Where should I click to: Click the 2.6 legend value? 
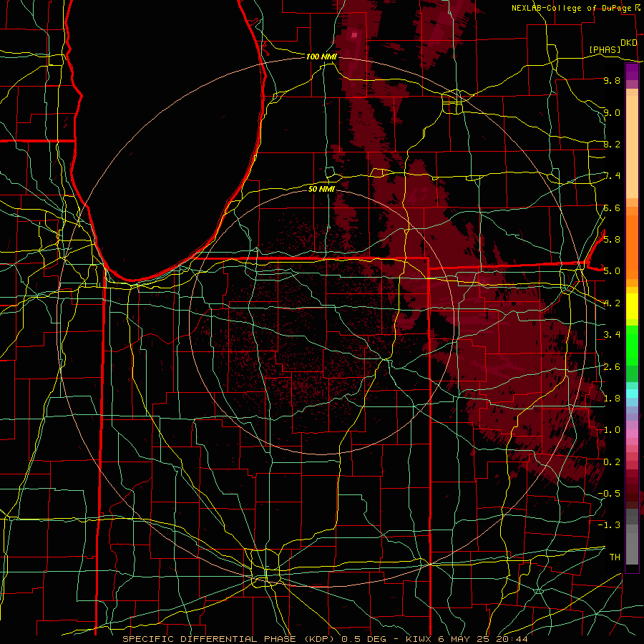pyautogui.click(x=612, y=367)
